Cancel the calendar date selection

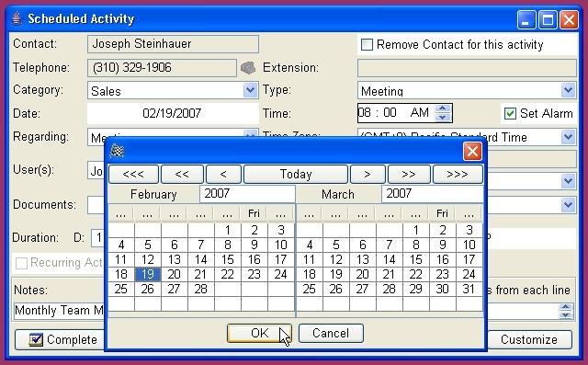tap(331, 333)
